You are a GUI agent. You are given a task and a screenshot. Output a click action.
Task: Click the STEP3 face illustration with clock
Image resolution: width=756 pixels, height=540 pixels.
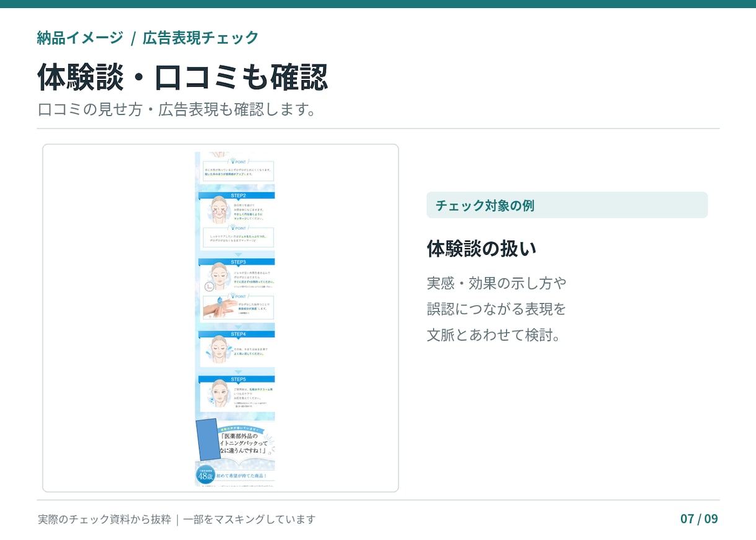pyautogui.click(x=217, y=277)
